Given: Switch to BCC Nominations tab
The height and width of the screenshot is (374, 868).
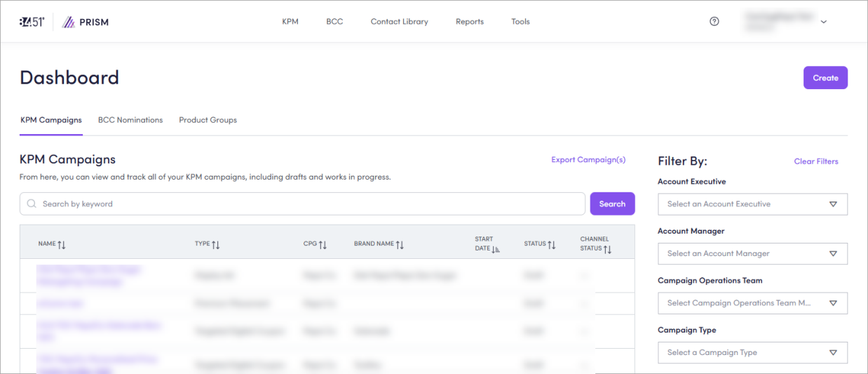Looking at the screenshot, I should click(x=130, y=120).
